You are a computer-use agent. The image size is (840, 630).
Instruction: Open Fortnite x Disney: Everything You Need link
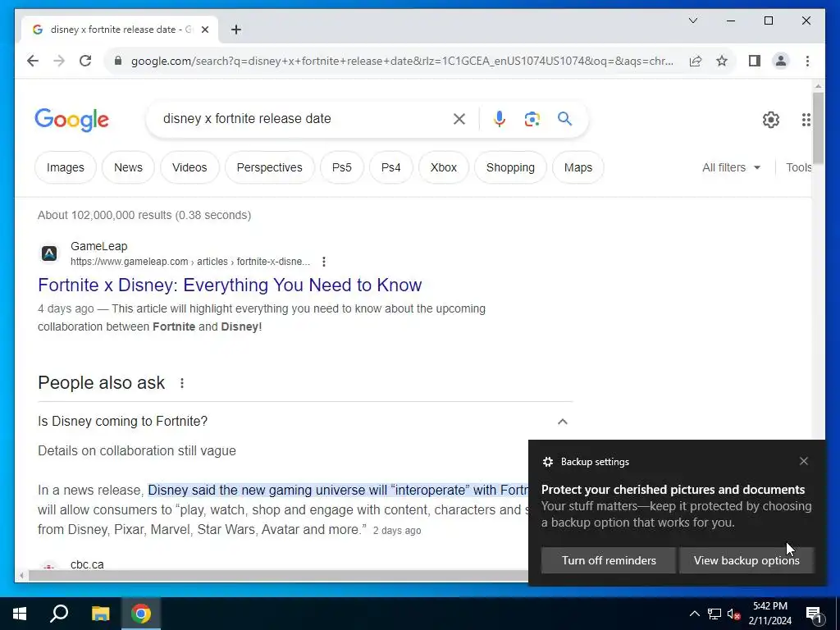coord(230,285)
